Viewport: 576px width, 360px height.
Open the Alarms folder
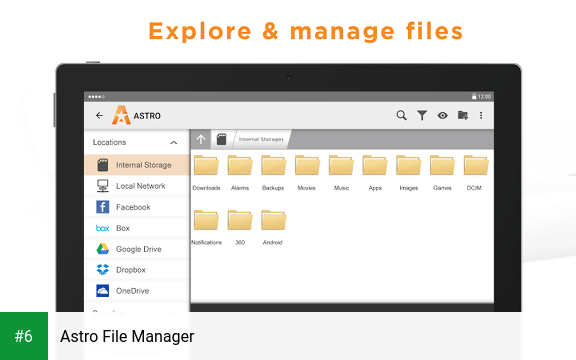click(x=240, y=173)
